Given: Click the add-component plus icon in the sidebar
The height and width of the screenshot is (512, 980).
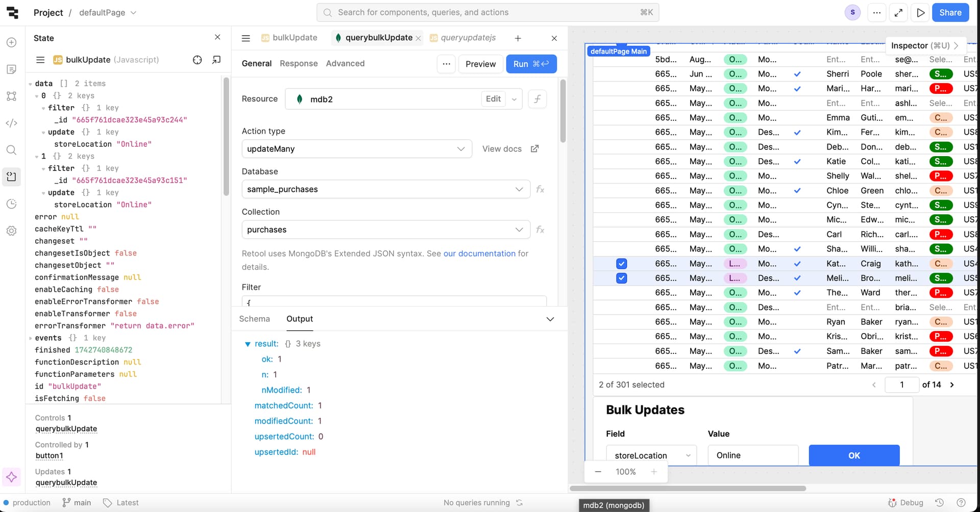Looking at the screenshot, I should (11, 42).
